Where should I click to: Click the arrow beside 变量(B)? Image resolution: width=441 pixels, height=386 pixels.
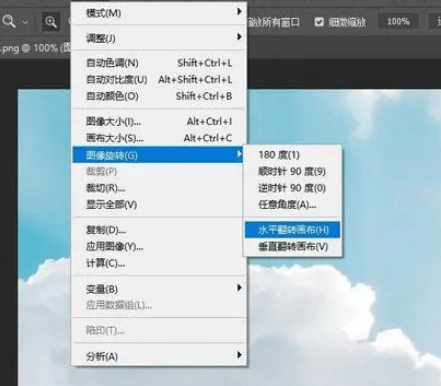[x=239, y=287]
